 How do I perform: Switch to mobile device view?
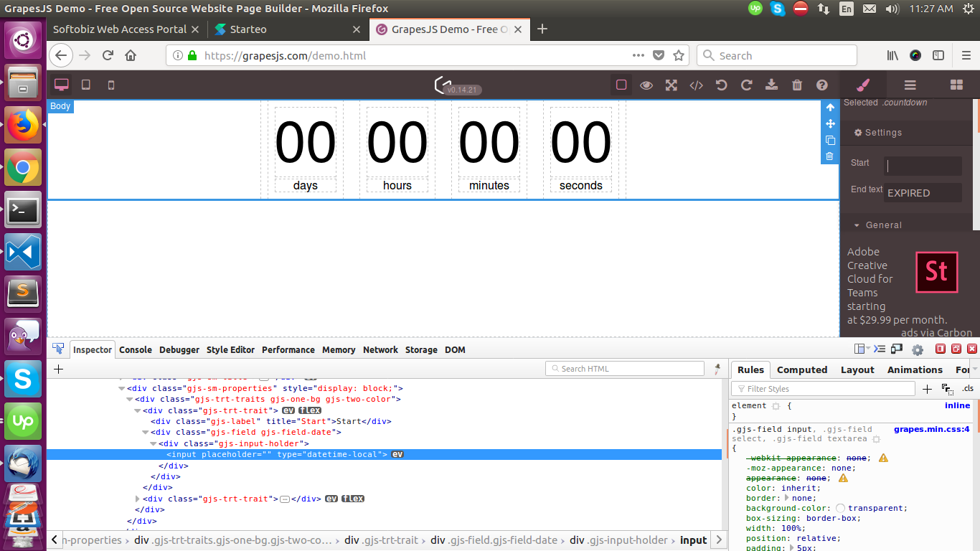pos(110,84)
